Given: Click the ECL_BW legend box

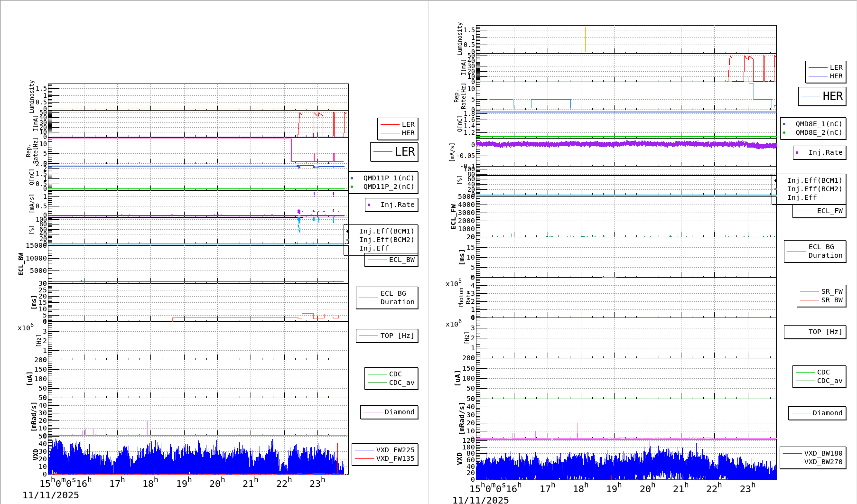Looking at the screenshot, I should [x=391, y=260].
